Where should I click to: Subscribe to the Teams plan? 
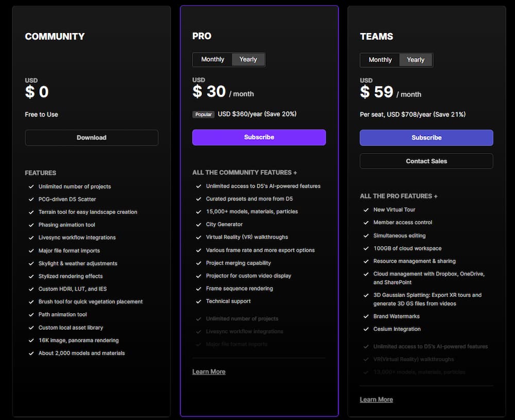point(426,138)
